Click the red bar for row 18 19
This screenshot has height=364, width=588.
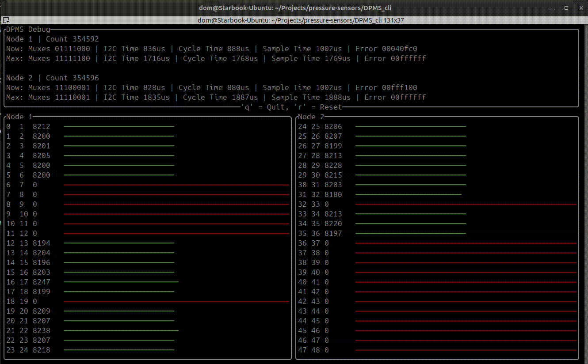tap(176, 301)
